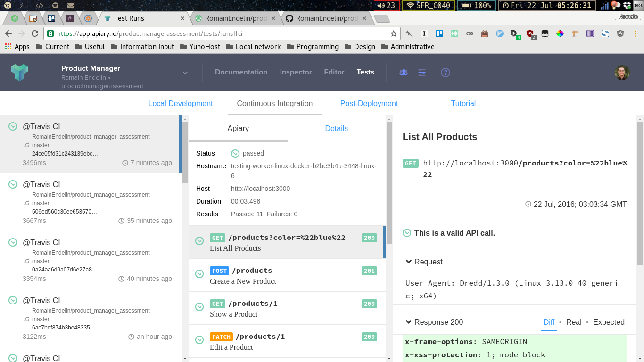Open the Trello extension icon in toolbar
This screenshot has width=644, height=362.
[x=439, y=34]
